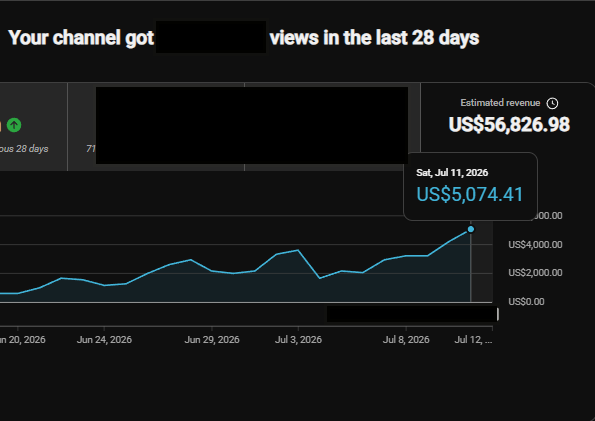
Task: Click the Jul 11 data point on chart
Action: pos(471,229)
